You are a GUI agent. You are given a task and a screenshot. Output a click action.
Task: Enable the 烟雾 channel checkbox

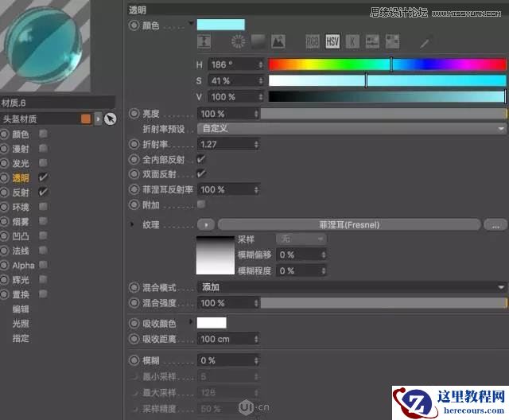click(43, 221)
